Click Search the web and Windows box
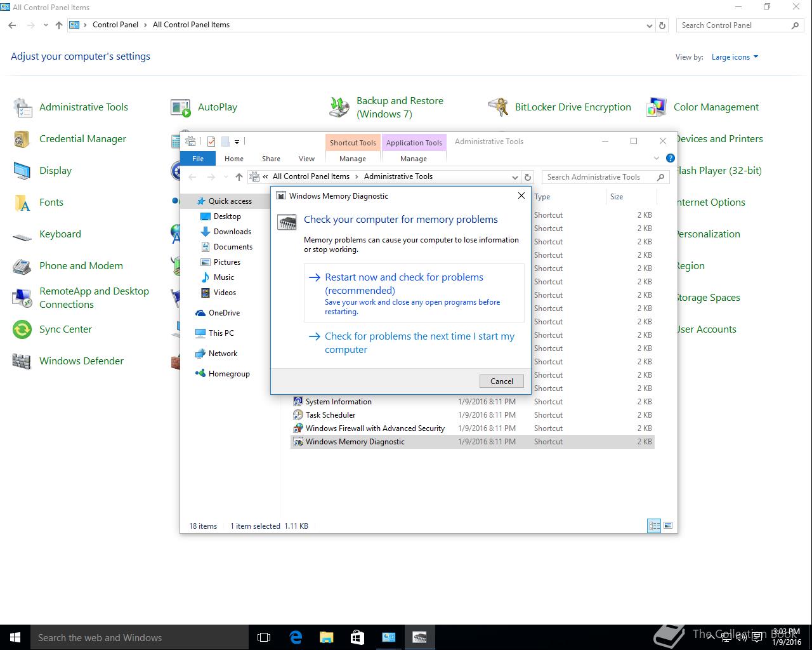 click(140, 637)
